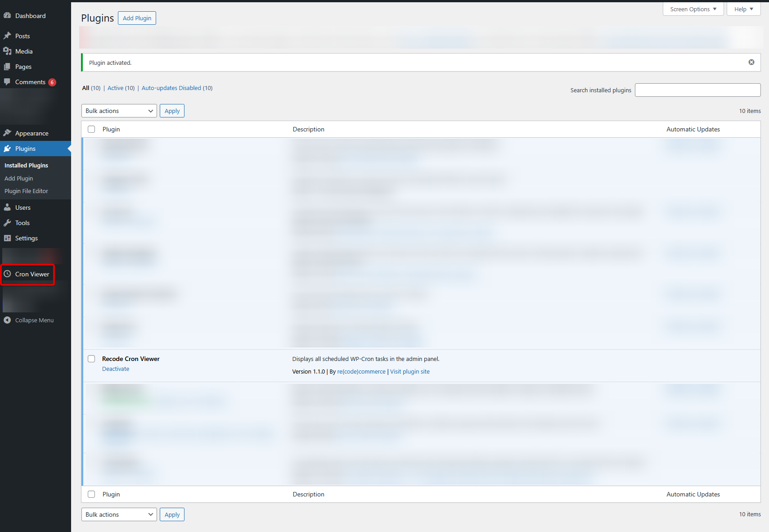Click the Pages sidebar icon
This screenshot has height=532, width=769.
tap(8, 66)
